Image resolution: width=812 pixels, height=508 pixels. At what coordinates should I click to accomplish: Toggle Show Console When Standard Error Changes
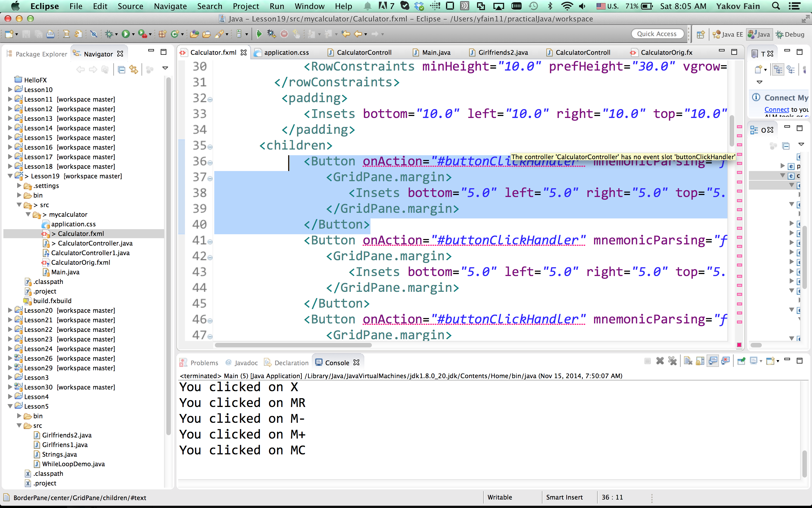coord(725,361)
